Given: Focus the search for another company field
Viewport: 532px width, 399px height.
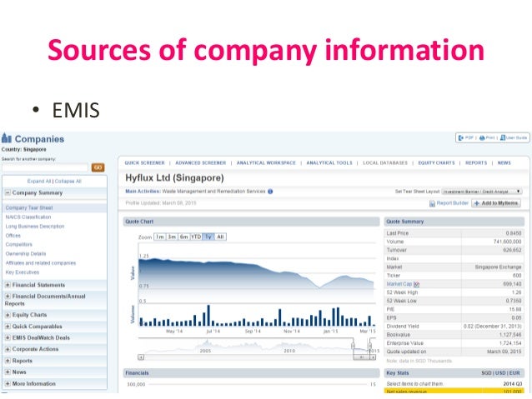Looking at the screenshot, I should pos(45,167).
